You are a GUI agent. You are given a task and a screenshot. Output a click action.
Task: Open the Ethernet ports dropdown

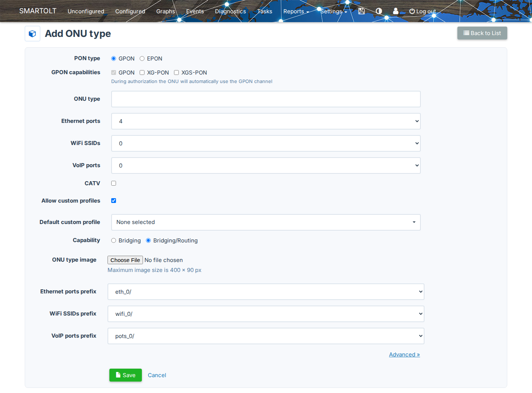coord(266,121)
